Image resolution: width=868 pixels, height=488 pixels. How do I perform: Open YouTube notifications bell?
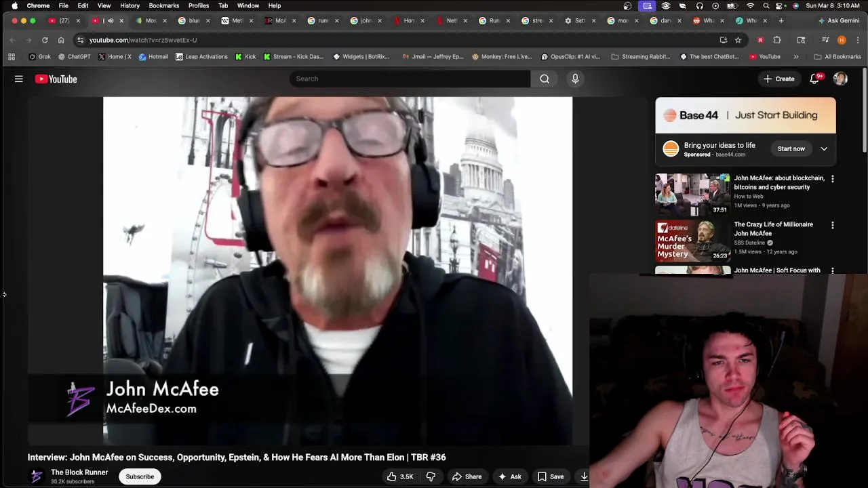point(814,79)
